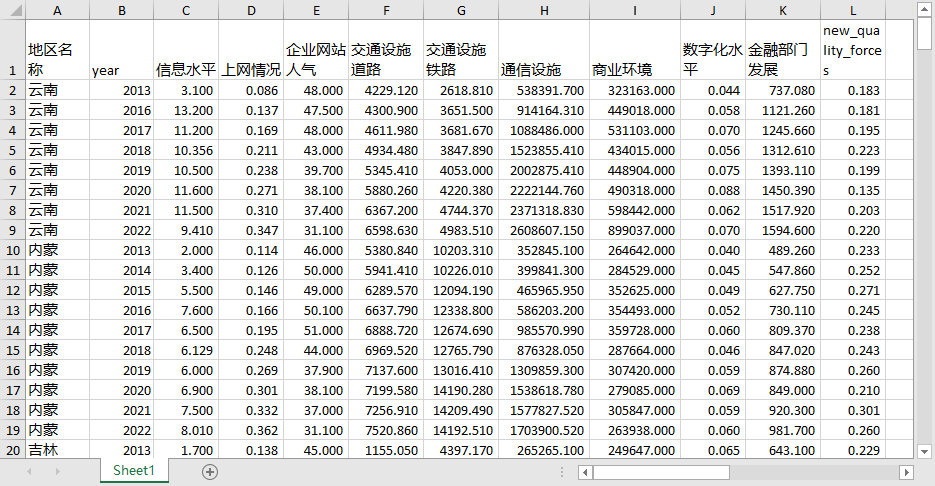Select cell with value 1703900.520
The height and width of the screenshot is (486, 935).
click(544, 430)
